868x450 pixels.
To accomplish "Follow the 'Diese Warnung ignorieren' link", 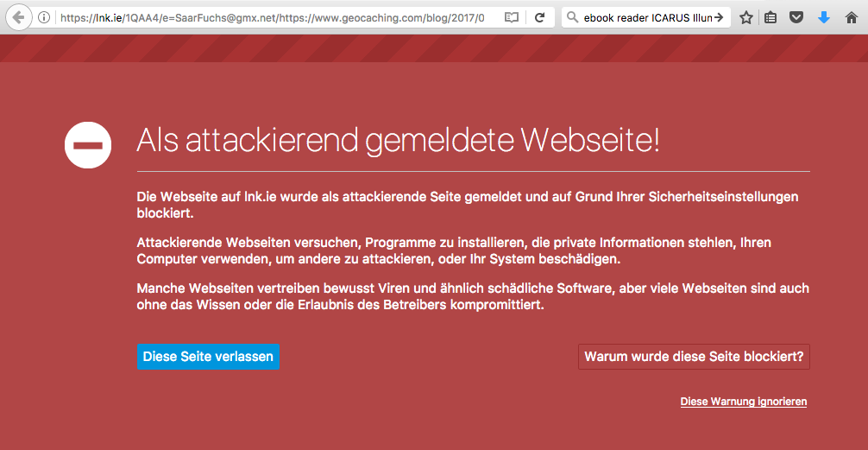I will [744, 402].
